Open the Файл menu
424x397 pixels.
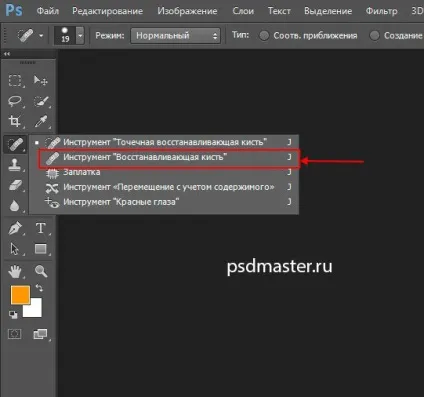[48, 11]
